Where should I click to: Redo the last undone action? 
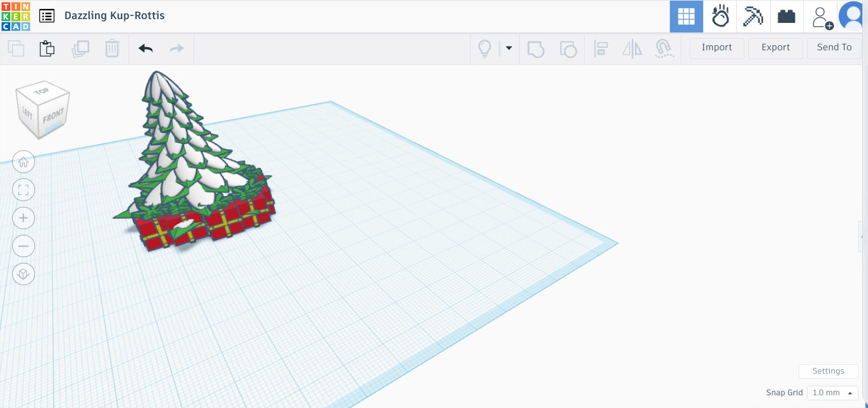[177, 48]
